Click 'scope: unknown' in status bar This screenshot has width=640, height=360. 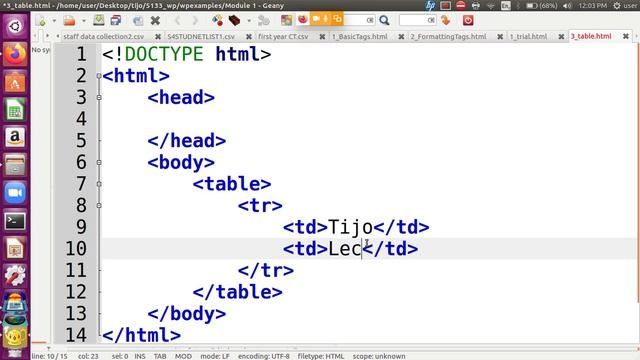click(379, 356)
